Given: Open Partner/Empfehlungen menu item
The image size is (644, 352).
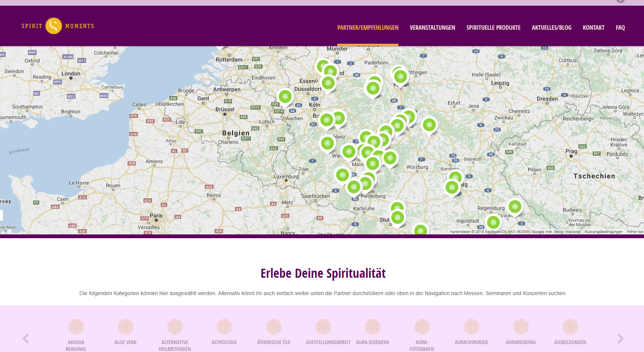Looking at the screenshot, I should click(368, 28).
